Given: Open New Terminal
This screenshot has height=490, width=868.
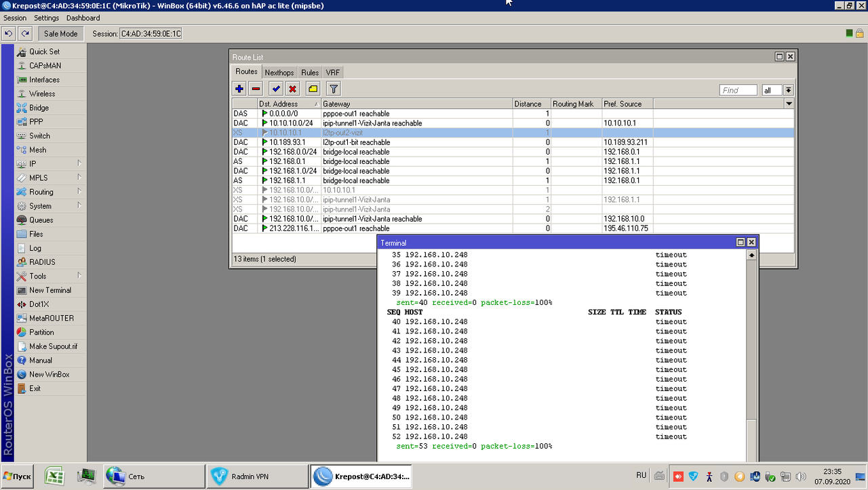Looking at the screenshot, I should click(51, 290).
